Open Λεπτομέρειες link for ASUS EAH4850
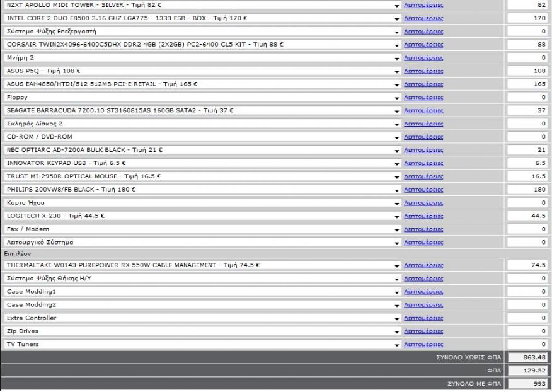Image resolution: width=552 pixels, height=392 pixels. coord(423,84)
